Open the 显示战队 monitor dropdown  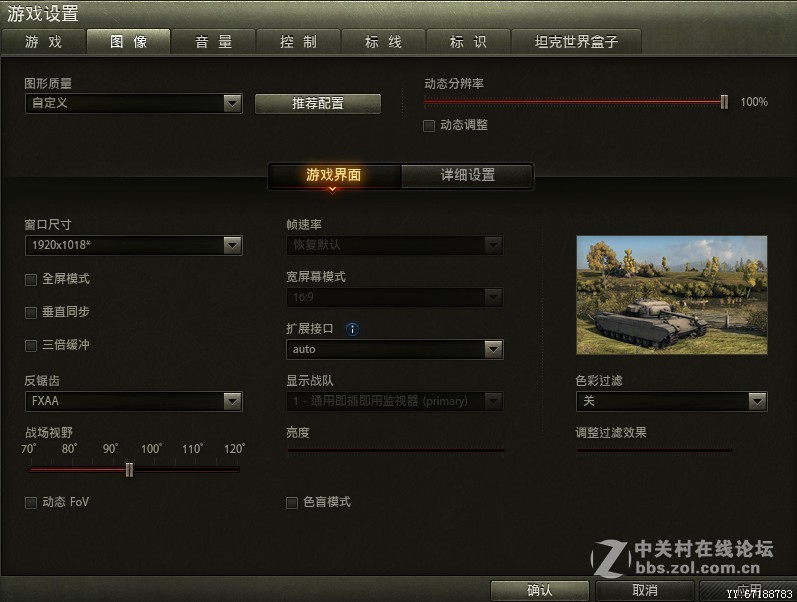395,401
